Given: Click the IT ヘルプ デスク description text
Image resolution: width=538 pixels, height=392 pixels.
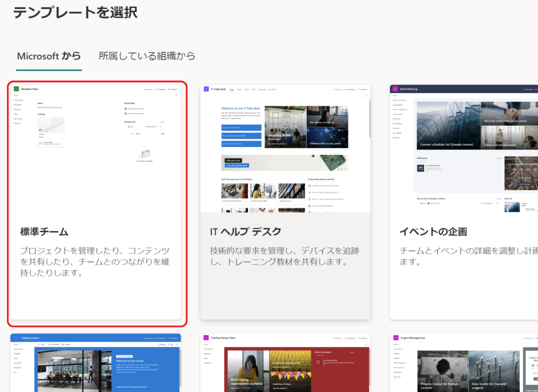Looking at the screenshot, I should coord(284,256).
